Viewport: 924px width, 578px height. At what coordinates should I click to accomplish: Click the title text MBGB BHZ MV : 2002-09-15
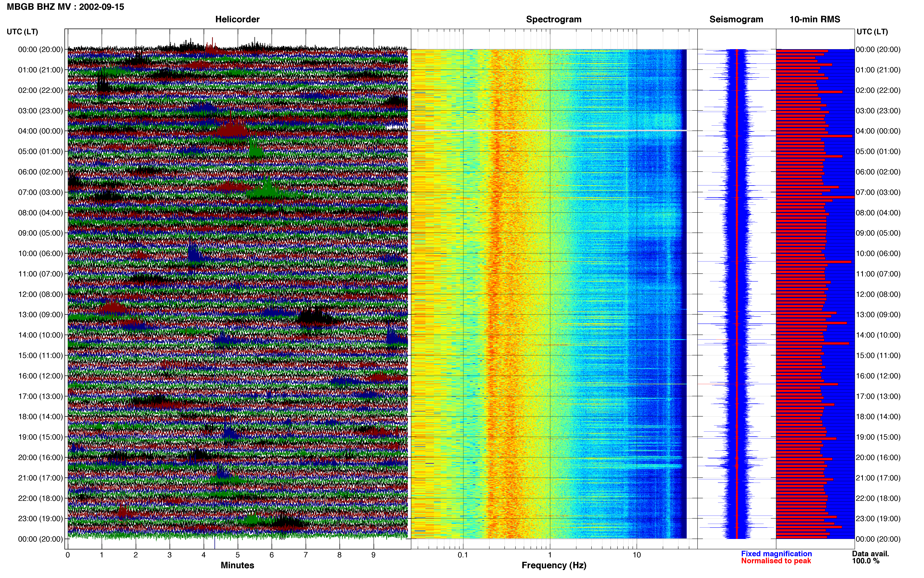(65, 7)
